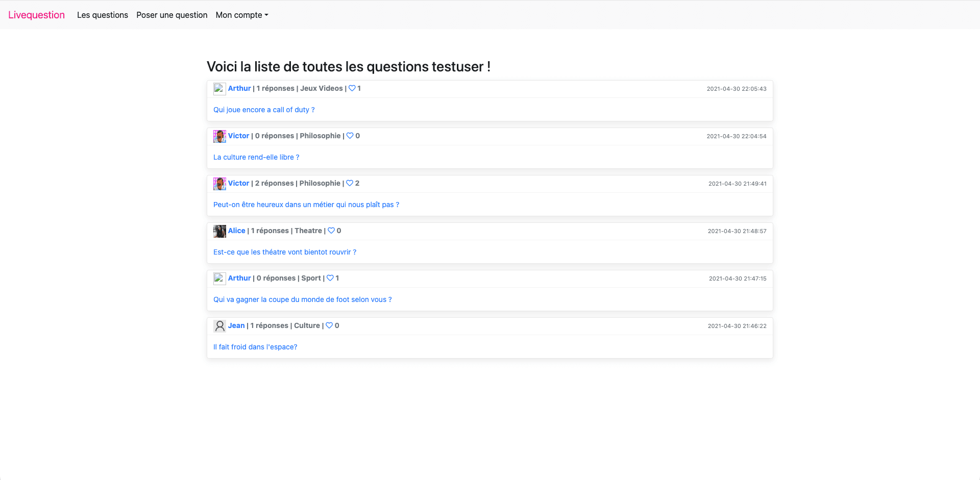Click the heart icon on the Sport question

pyautogui.click(x=329, y=278)
